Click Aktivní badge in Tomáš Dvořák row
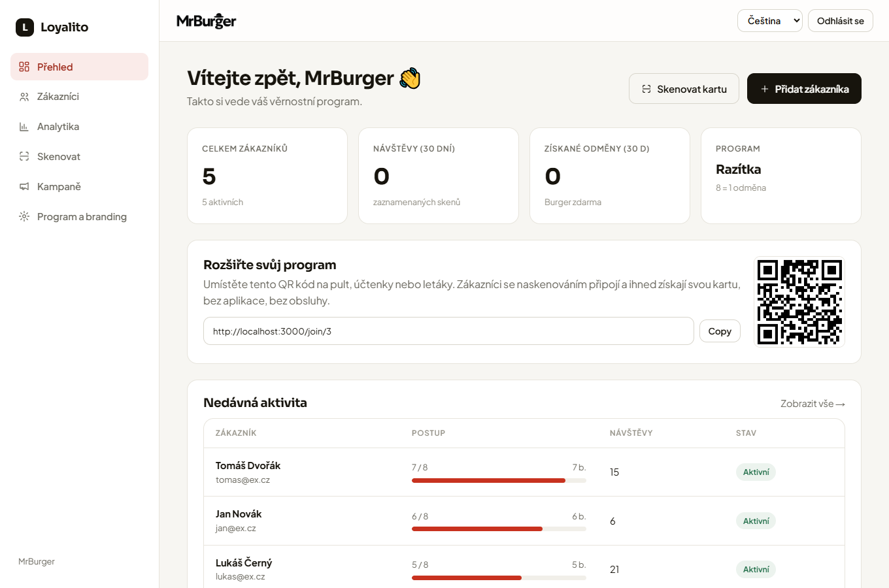The image size is (889, 588). click(756, 472)
